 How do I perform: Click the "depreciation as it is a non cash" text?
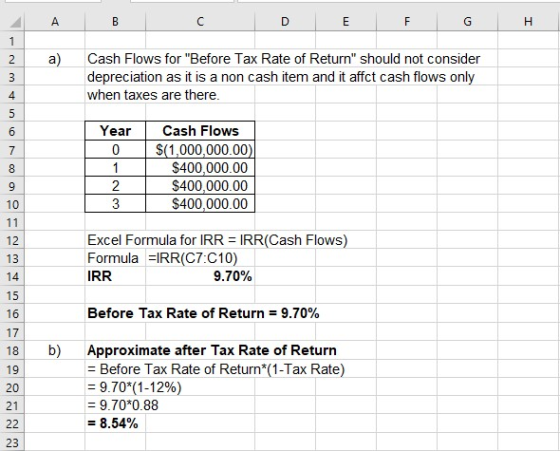(281, 77)
